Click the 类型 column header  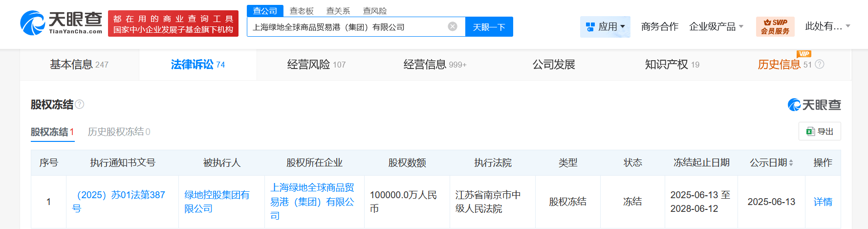(568, 162)
